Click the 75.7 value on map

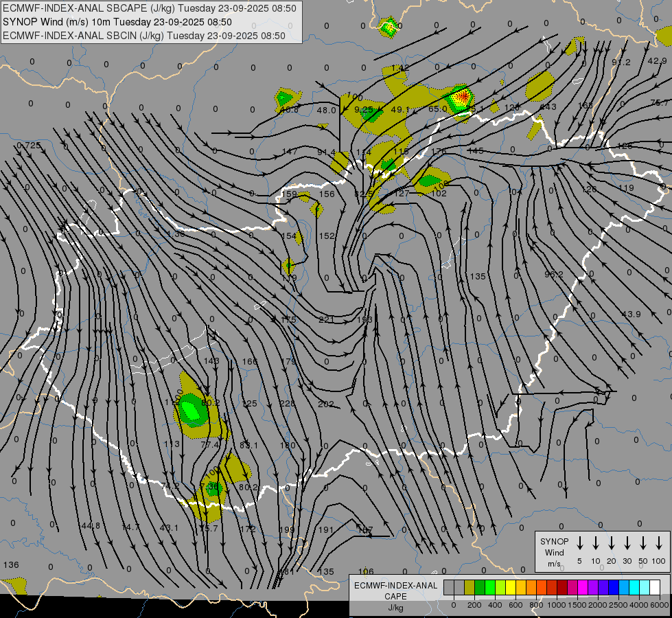coord(660,103)
